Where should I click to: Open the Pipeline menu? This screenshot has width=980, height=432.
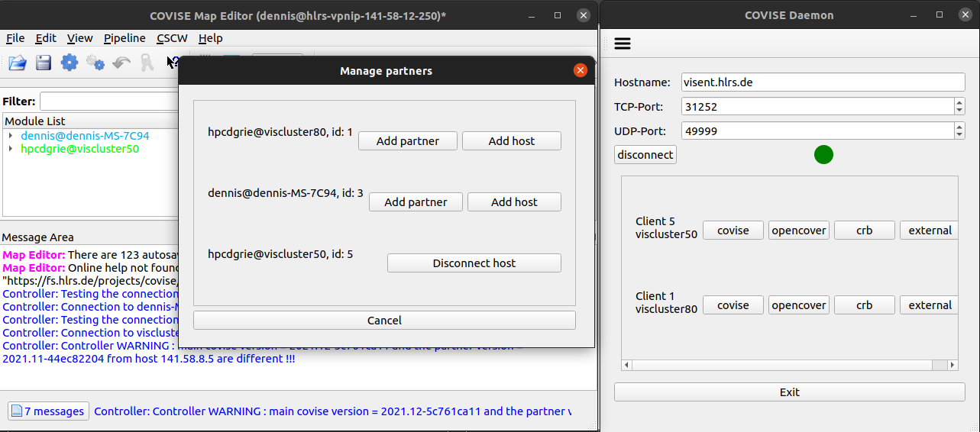tap(125, 38)
